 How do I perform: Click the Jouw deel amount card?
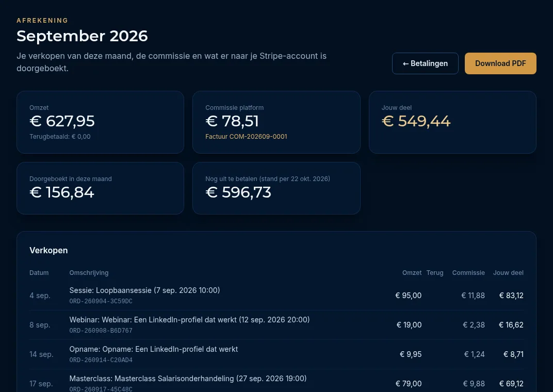tap(452, 122)
